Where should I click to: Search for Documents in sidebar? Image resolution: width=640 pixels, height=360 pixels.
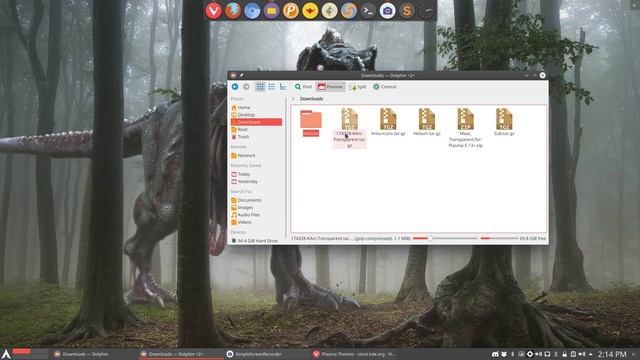pyautogui.click(x=256, y=200)
